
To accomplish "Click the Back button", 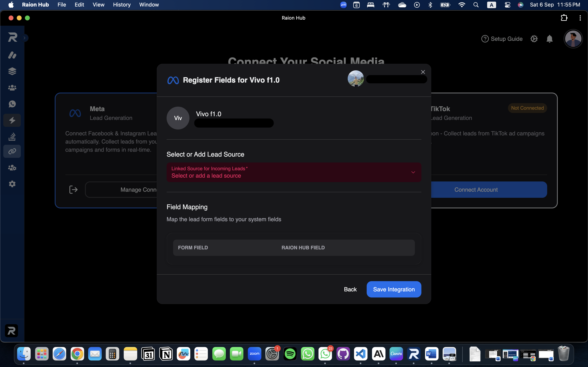I will click(350, 289).
